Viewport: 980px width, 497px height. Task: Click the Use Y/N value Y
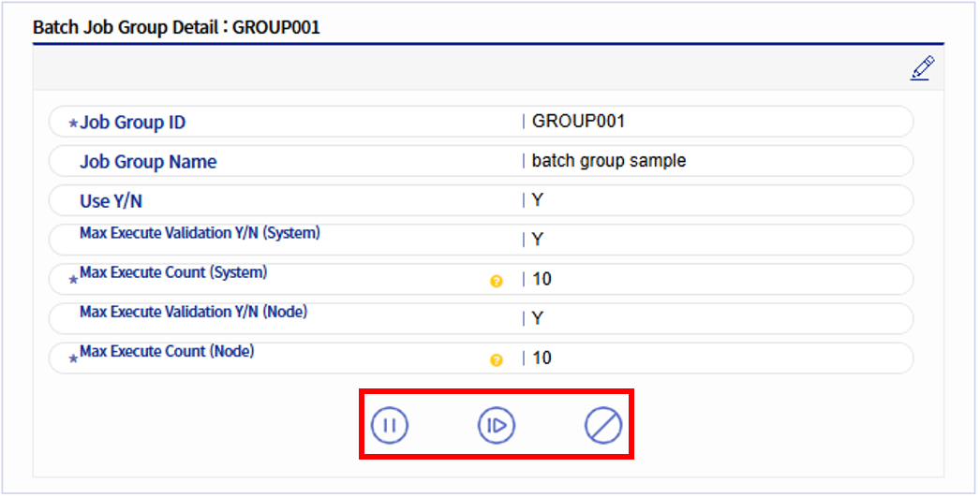click(538, 200)
